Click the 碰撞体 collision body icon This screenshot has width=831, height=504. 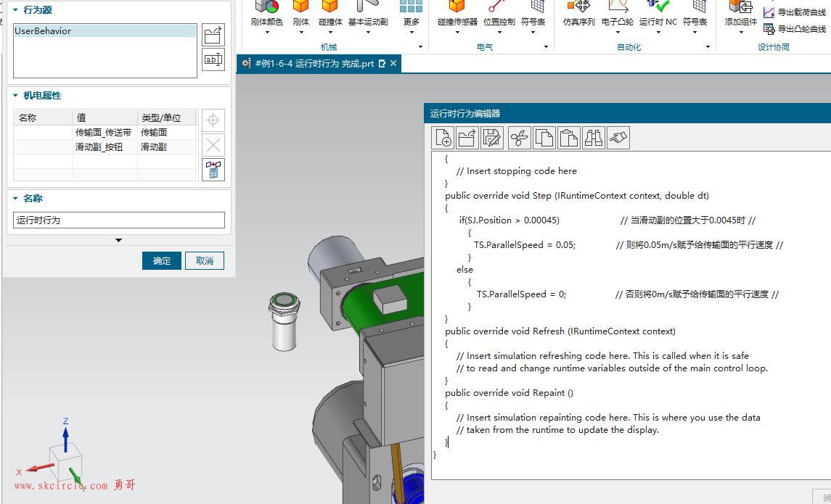click(x=330, y=7)
